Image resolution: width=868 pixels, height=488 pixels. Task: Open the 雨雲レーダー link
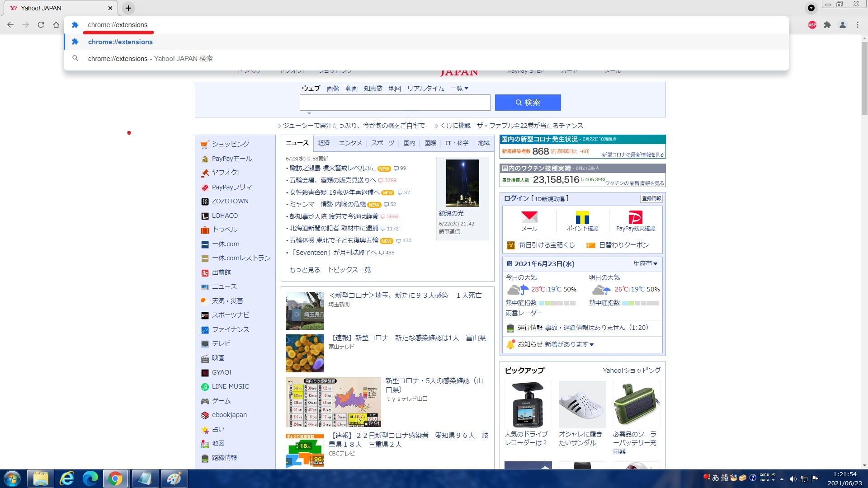tap(524, 313)
